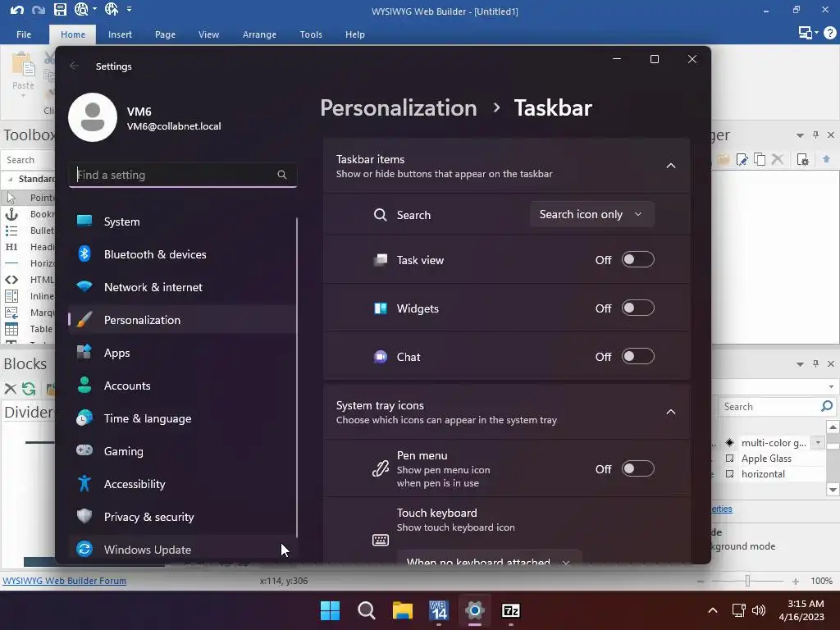Open System settings category
The image size is (840, 630).
(182, 221)
